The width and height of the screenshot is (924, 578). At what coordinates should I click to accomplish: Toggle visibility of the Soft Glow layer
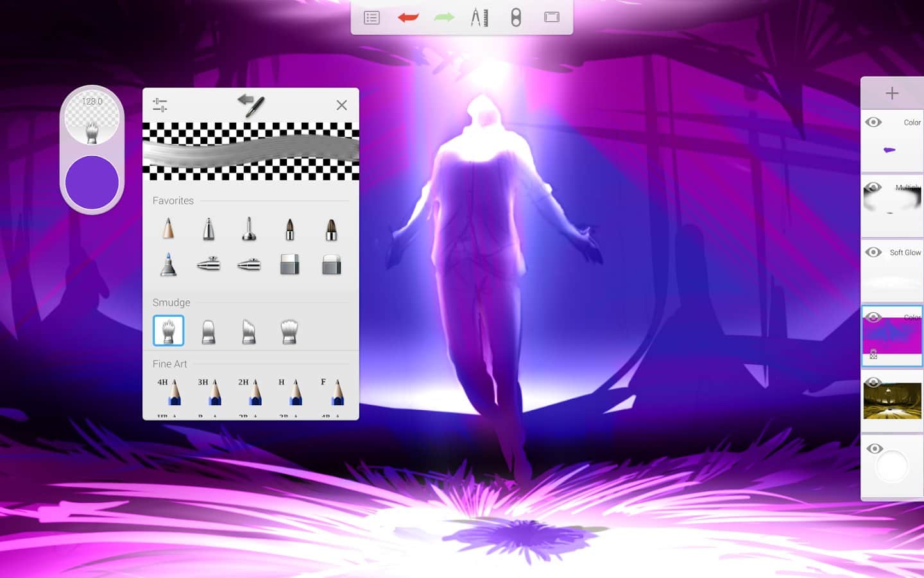tap(873, 252)
